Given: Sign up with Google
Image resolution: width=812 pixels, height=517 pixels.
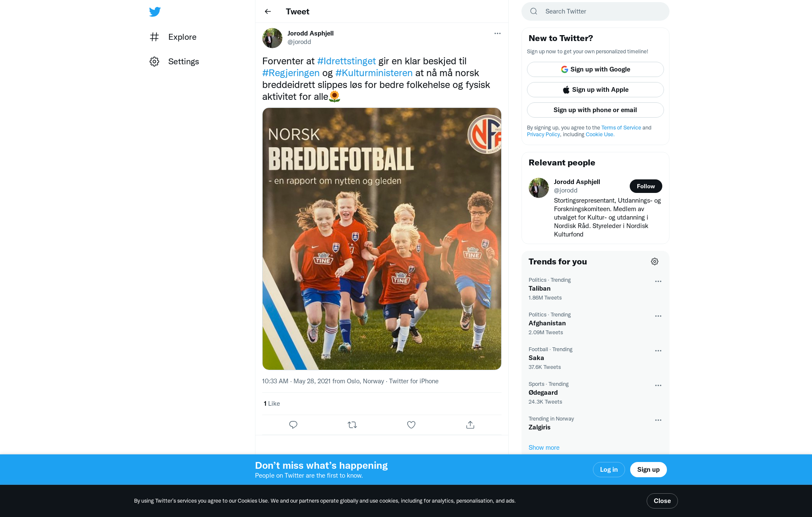Looking at the screenshot, I should click(595, 69).
